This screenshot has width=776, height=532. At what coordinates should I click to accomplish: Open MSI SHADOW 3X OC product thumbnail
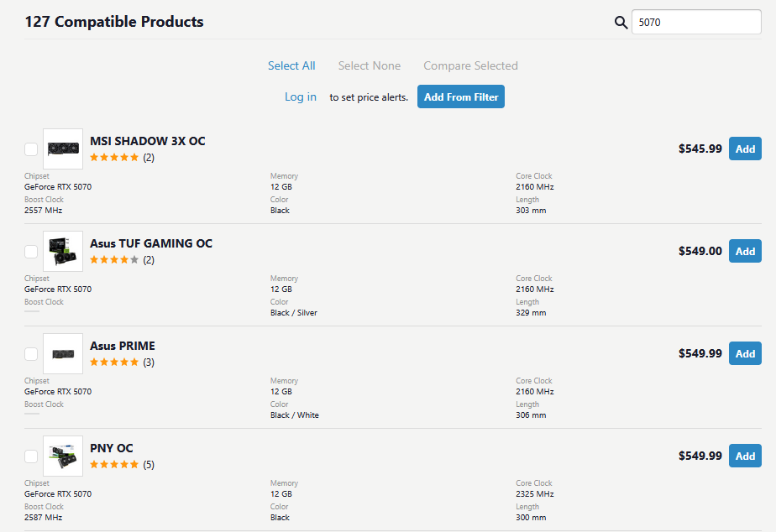[63, 149]
